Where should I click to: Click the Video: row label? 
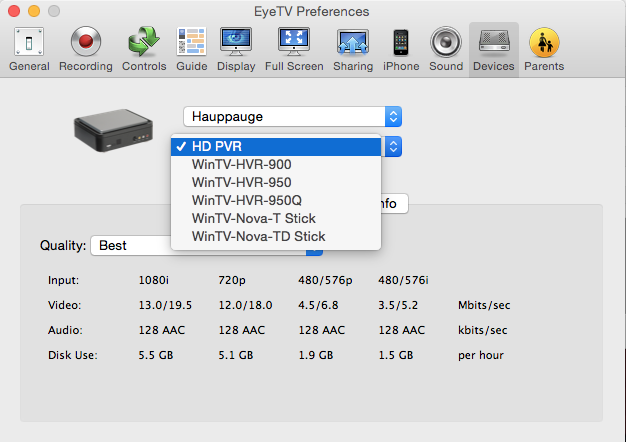[x=64, y=305]
